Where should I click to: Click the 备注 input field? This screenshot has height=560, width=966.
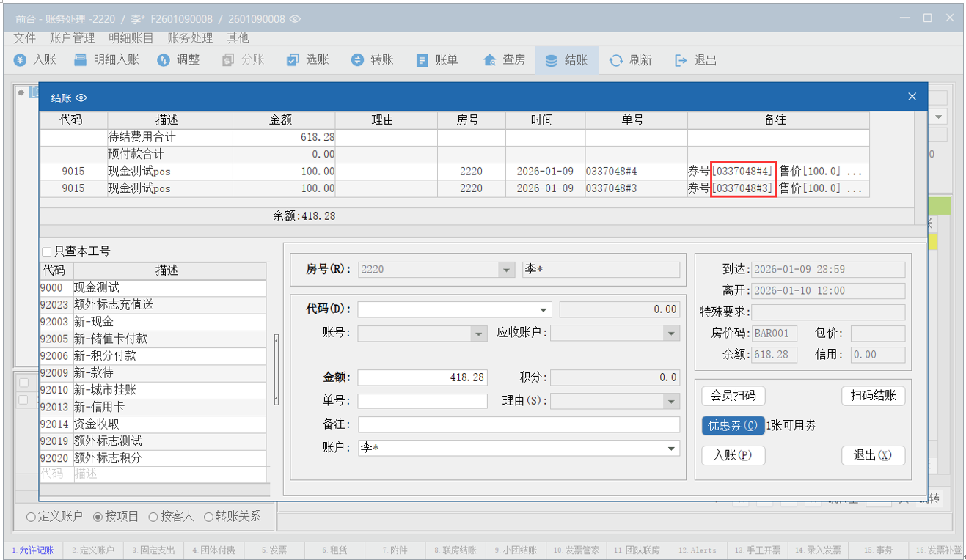(x=519, y=425)
